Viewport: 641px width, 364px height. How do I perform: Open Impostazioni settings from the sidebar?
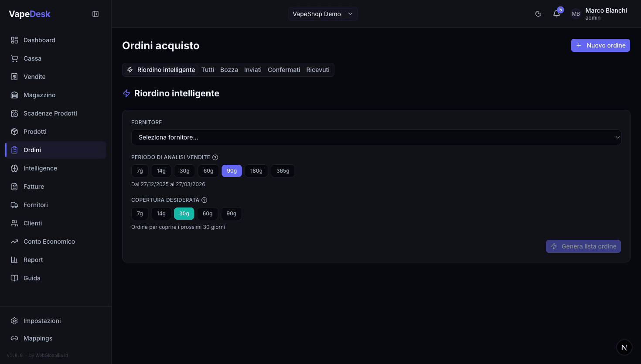[42, 321]
